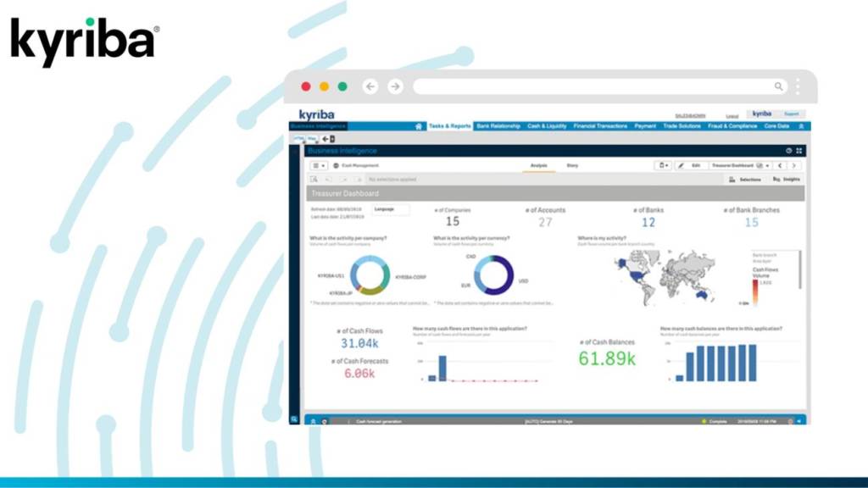Switch to the Story tab
868x488 pixels.
pos(572,165)
